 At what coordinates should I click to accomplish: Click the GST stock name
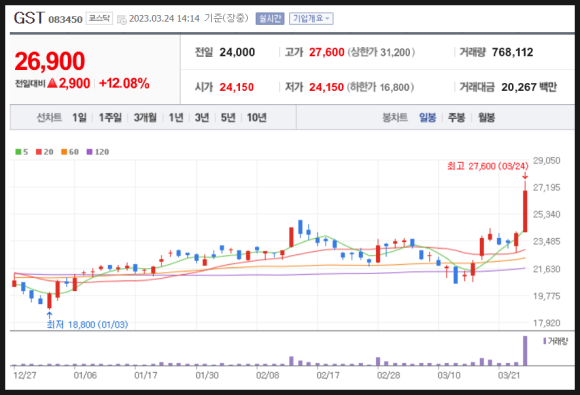click(29, 18)
